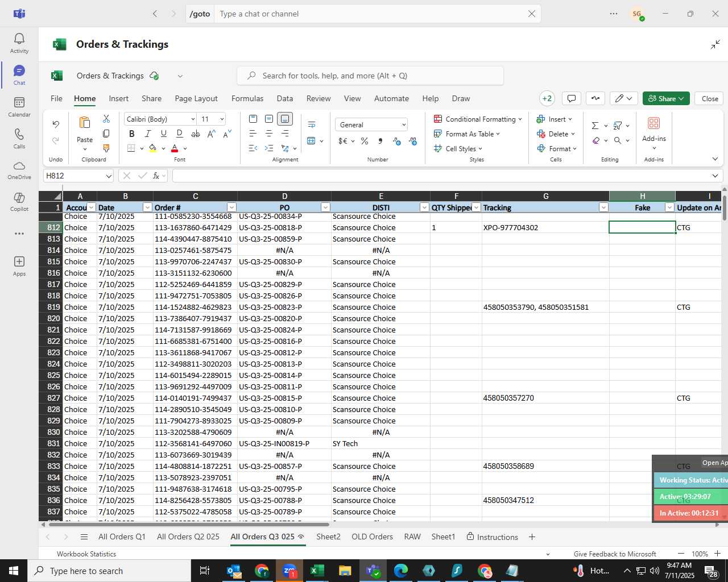Viewport: 728px width, 582px height.
Task: Open the Page Layout ribbon tab
Action: 196,98
